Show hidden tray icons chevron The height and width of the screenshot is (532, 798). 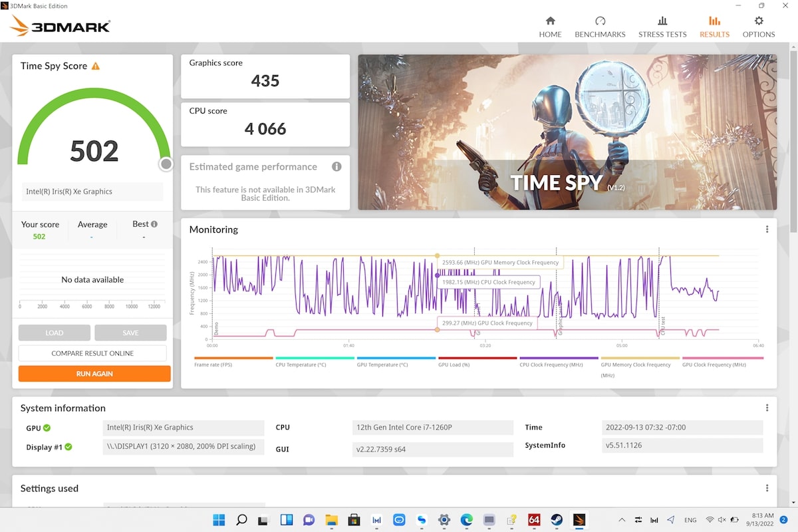(x=622, y=519)
